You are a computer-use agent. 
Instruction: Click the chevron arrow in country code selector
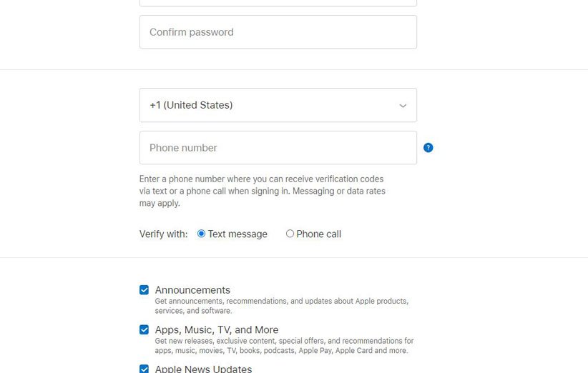click(x=403, y=106)
